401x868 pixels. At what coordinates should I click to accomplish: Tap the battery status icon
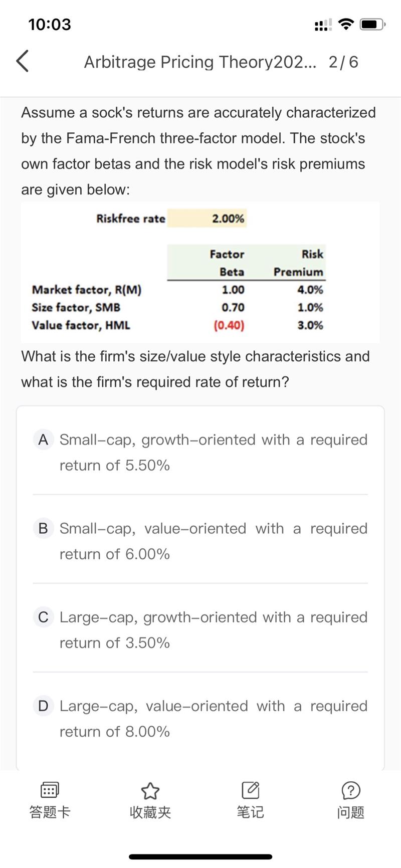pyautogui.click(x=372, y=24)
